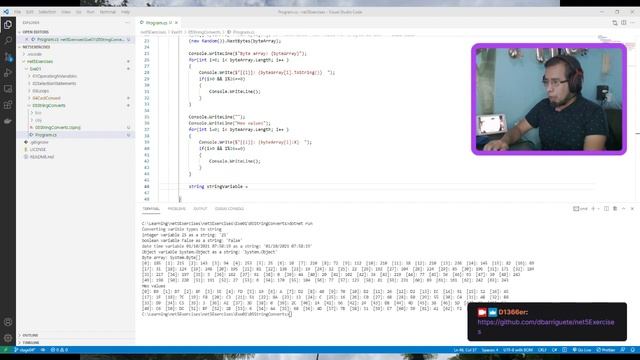
Task: Open the Docker view icon
Action: pyautogui.click(x=8, y=121)
